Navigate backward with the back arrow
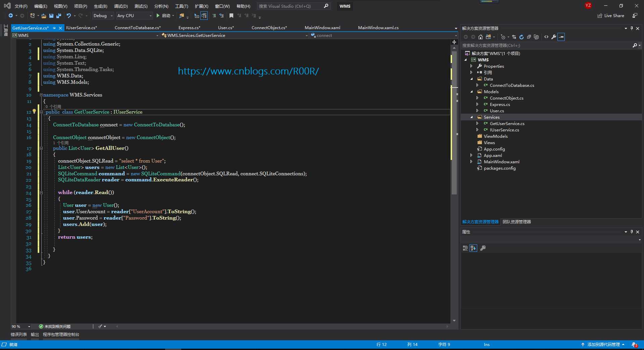The height and width of the screenshot is (350, 644). click(11, 16)
